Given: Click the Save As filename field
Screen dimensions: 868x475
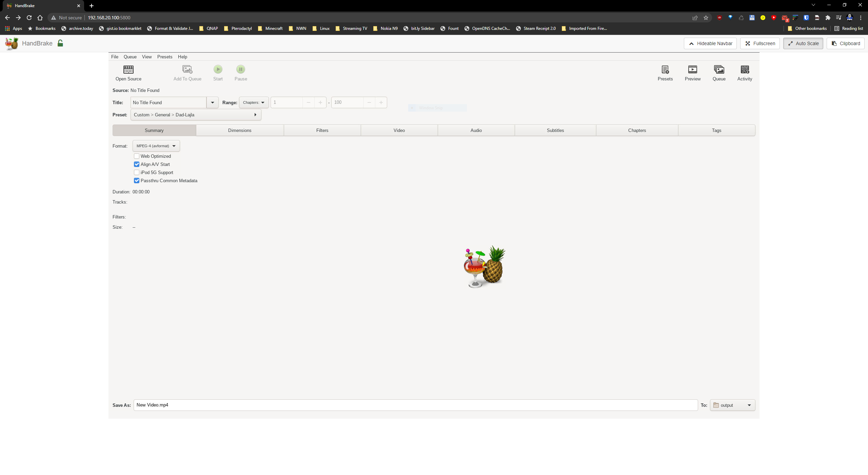Looking at the screenshot, I should [415, 405].
